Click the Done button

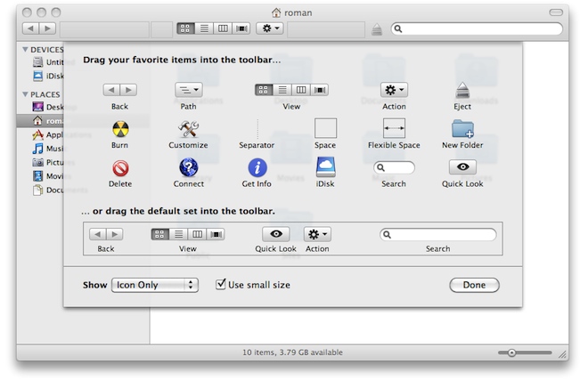point(474,285)
